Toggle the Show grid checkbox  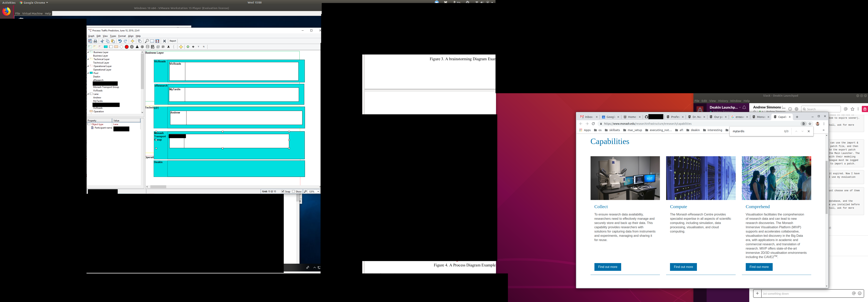294,192
